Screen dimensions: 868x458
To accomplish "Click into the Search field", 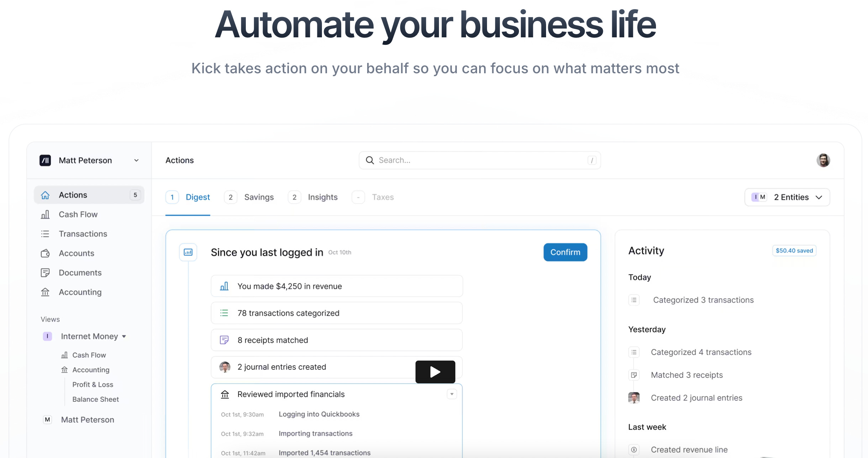I will [480, 160].
